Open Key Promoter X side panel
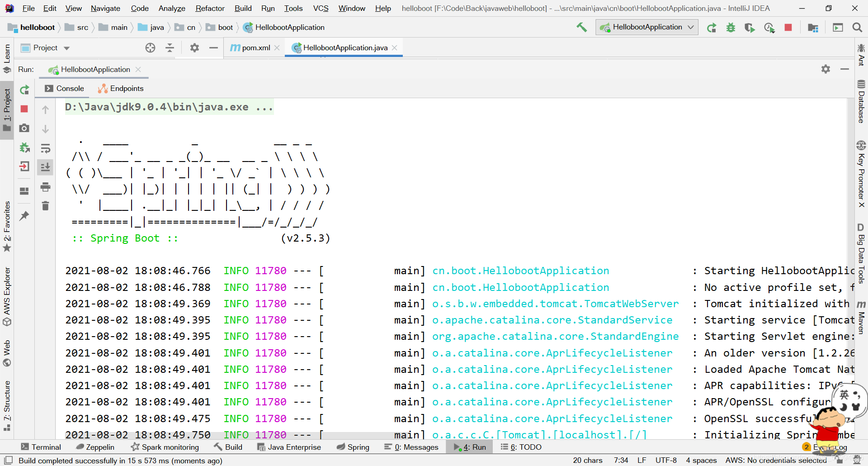Viewport: 868px width, 466px height. [x=861, y=175]
